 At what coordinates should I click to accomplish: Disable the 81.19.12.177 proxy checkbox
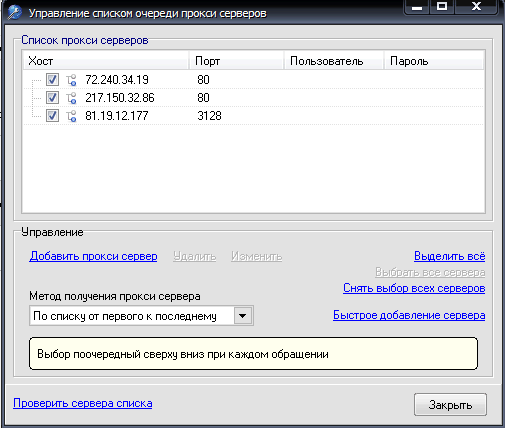click(x=52, y=116)
